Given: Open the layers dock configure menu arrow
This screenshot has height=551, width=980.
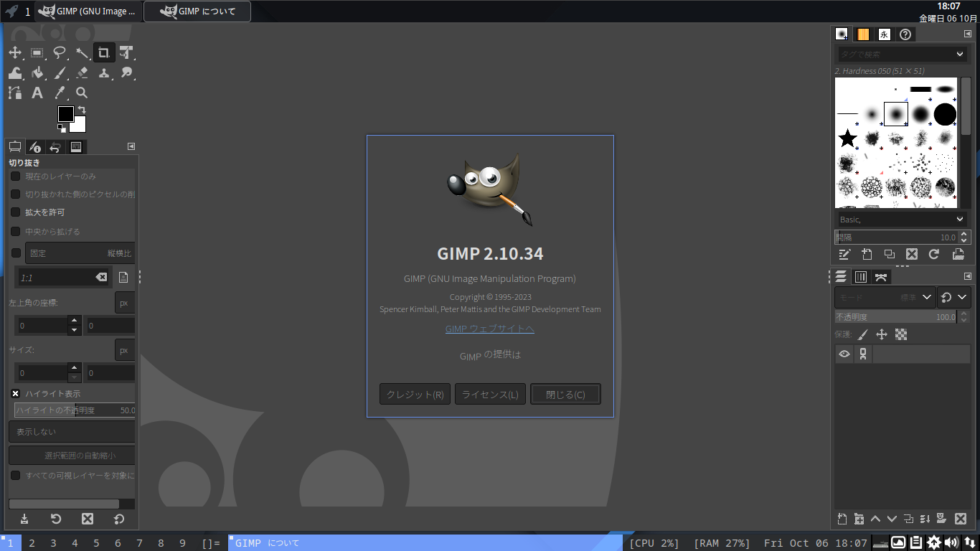Looking at the screenshot, I should point(968,276).
